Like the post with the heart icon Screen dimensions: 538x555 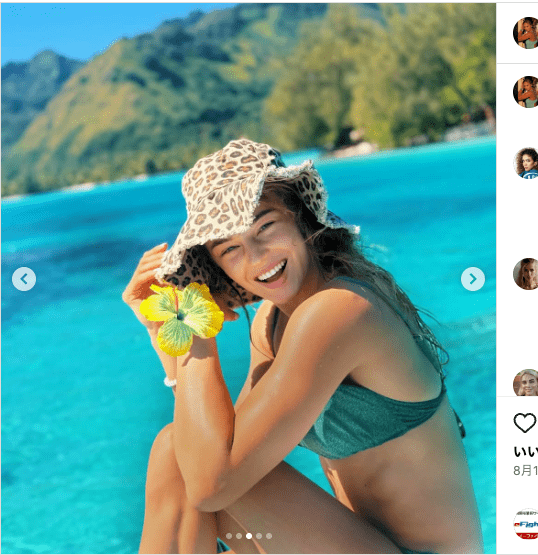click(x=525, y=423)
